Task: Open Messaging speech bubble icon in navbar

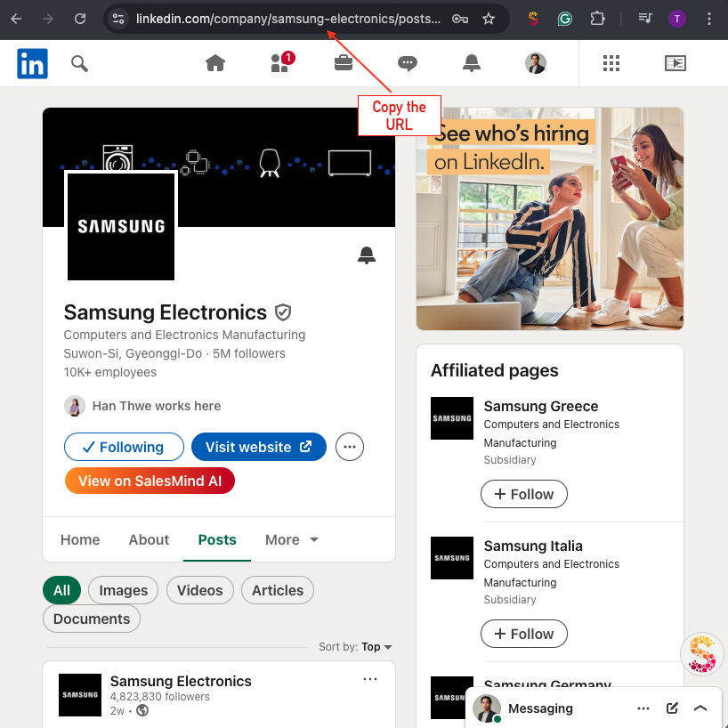Action: pos(407,63)
